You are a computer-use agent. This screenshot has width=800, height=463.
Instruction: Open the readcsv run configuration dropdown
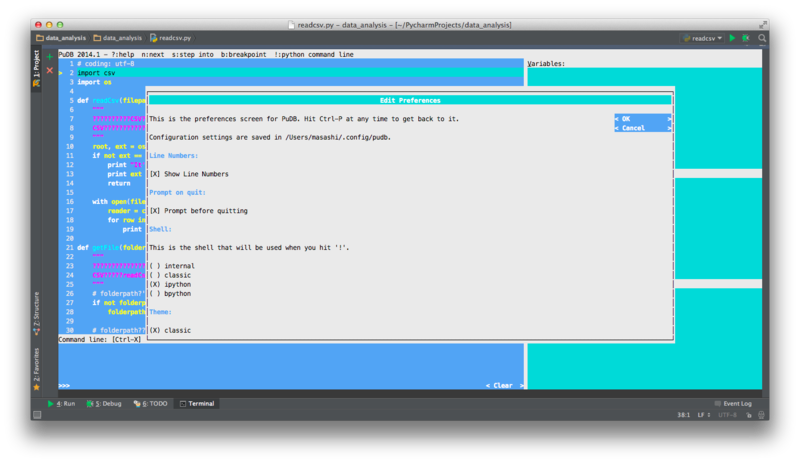click(x=703, y=38)
